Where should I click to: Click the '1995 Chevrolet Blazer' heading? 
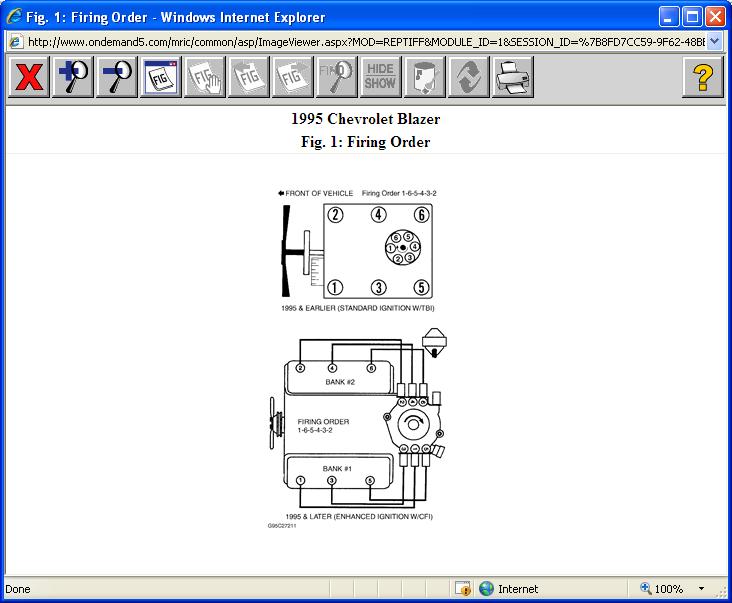click(366, 119)
